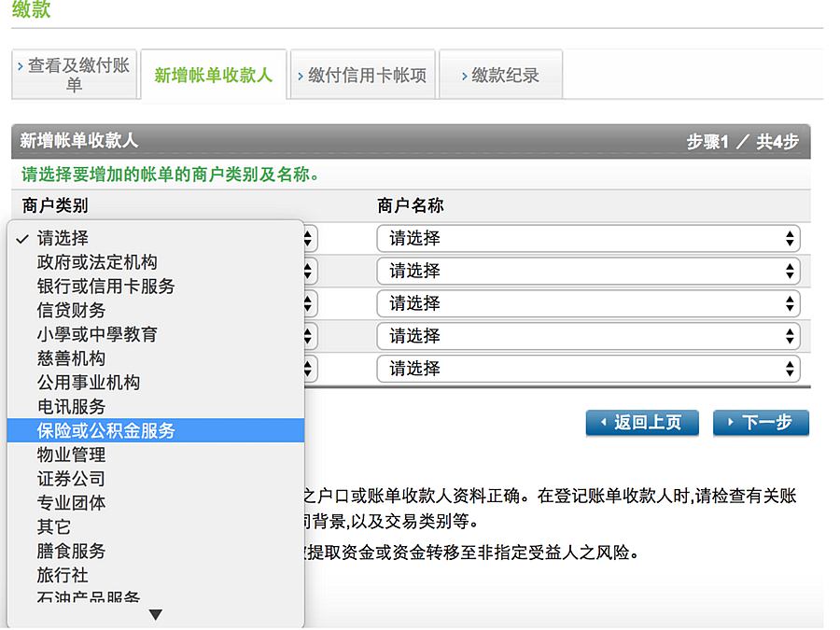Screen dimensions: 840x630
Task: Go to the 缴款纪录 tab
Action: tap(500, 76)
